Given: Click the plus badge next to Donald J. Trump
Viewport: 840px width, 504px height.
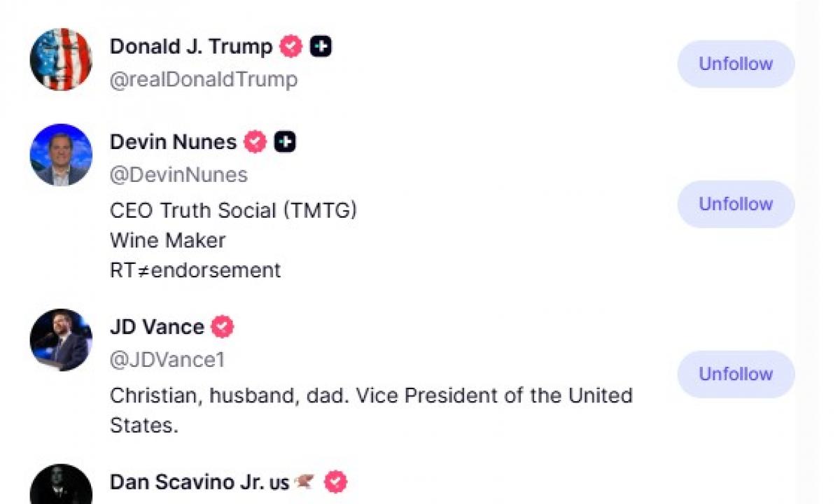Looking at the screenshot, I should pos(321,47).
